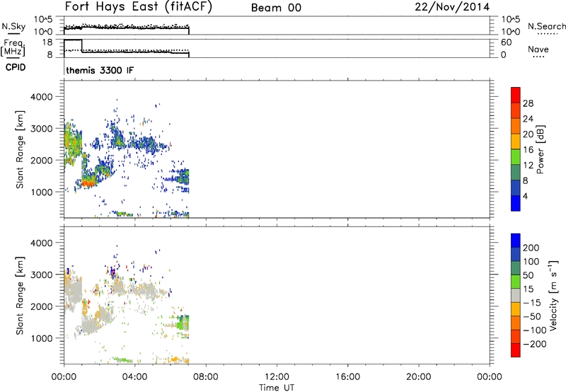Click the 'Nave' legend label
Screen dimensions: 566x392
pos(538,49)
